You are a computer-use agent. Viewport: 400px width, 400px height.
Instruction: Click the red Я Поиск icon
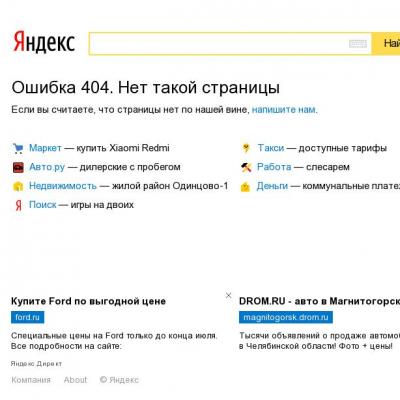pos(18,205)
